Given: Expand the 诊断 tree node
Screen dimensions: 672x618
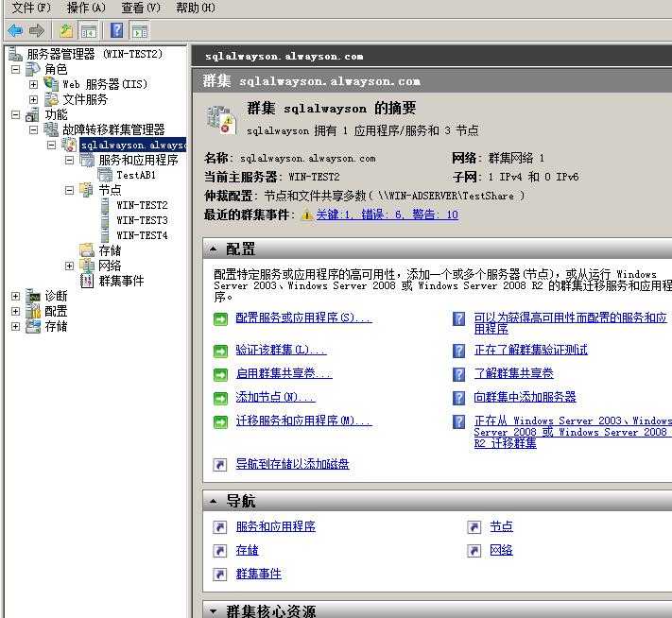Looking at the screenshot, I should coord(15,296).
